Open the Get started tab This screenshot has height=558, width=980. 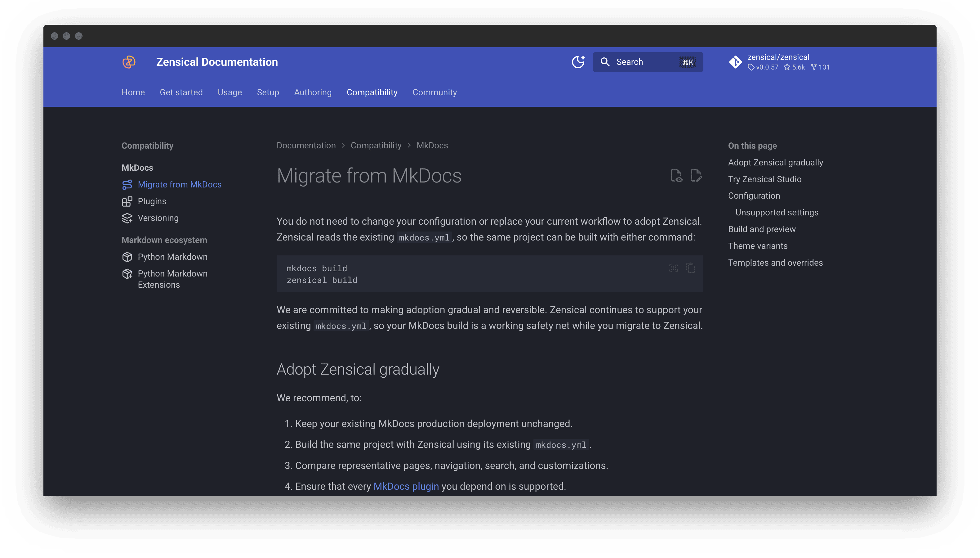181,92
